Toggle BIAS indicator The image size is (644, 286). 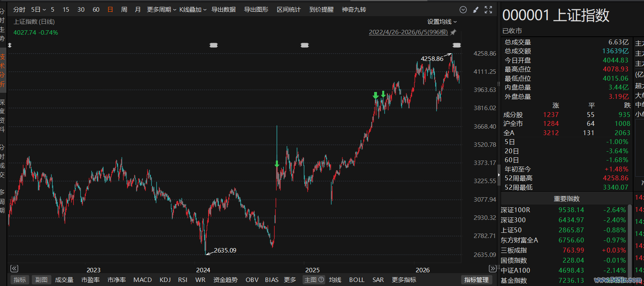click(272, 280)
